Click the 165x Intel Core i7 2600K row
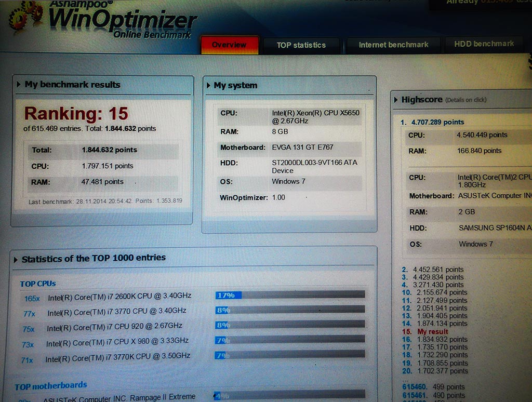Screen dimensions: 532x402 pos(108,297)
